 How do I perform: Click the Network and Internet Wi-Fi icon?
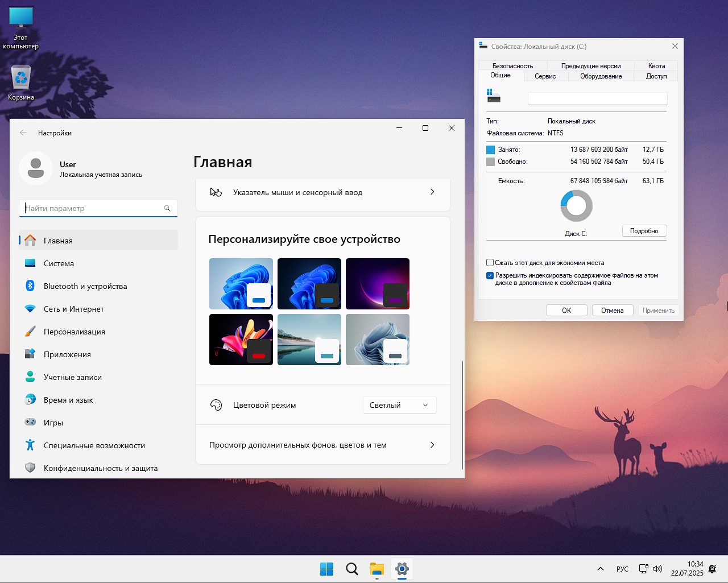[x=30, y=309]
